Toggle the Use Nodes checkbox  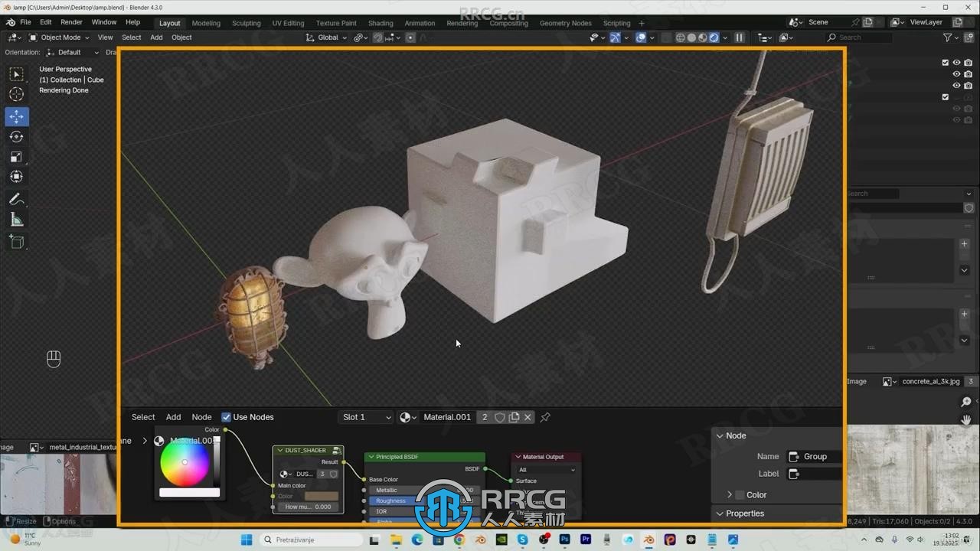pyautogui.click(x=226, y=417)
